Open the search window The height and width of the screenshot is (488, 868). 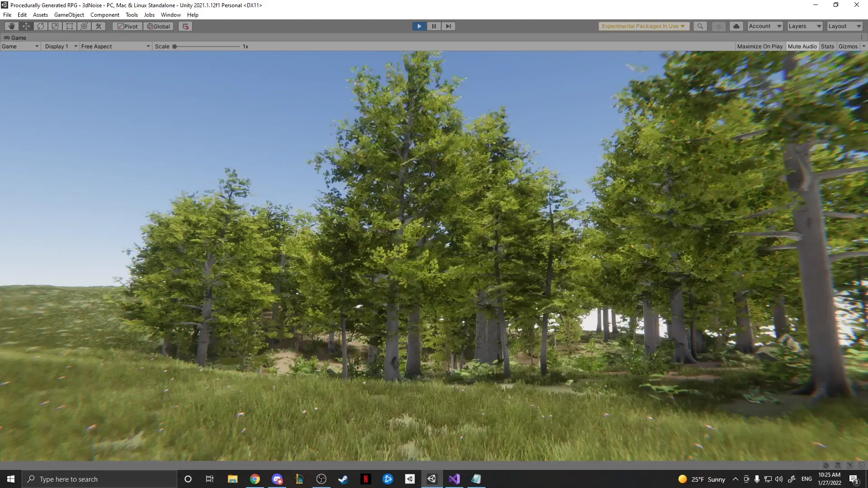(700, 26)
